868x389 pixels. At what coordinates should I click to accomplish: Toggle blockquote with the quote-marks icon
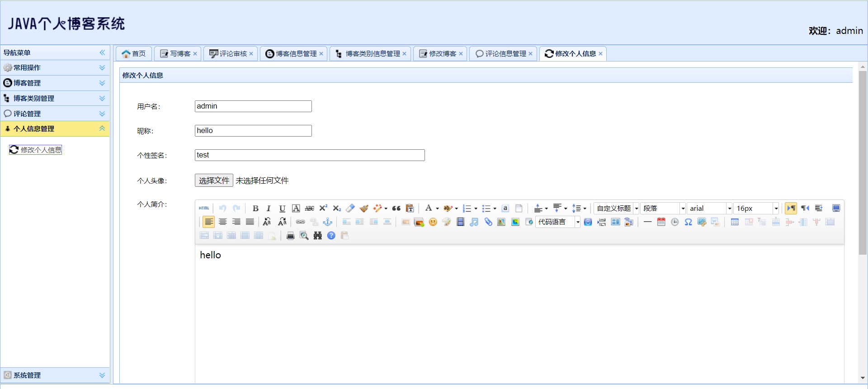[396, 208]
